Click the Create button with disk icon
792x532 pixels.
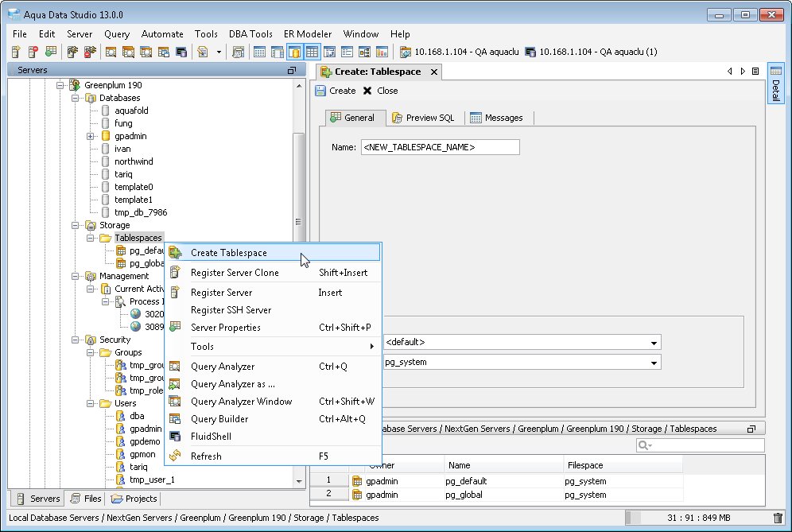(336, 91)
